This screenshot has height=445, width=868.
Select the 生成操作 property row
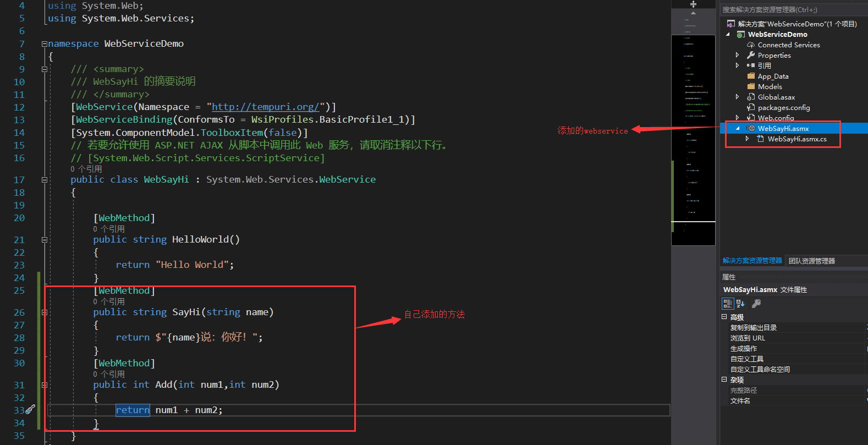tap(794, 348)
